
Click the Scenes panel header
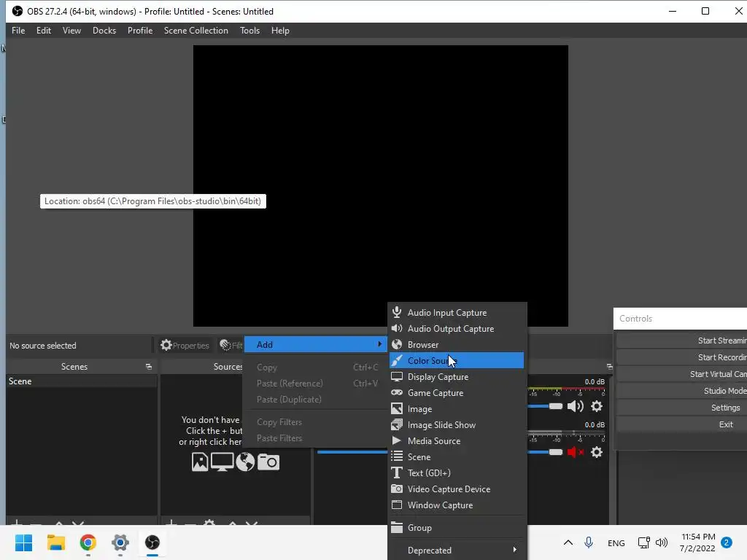point(74,367)
